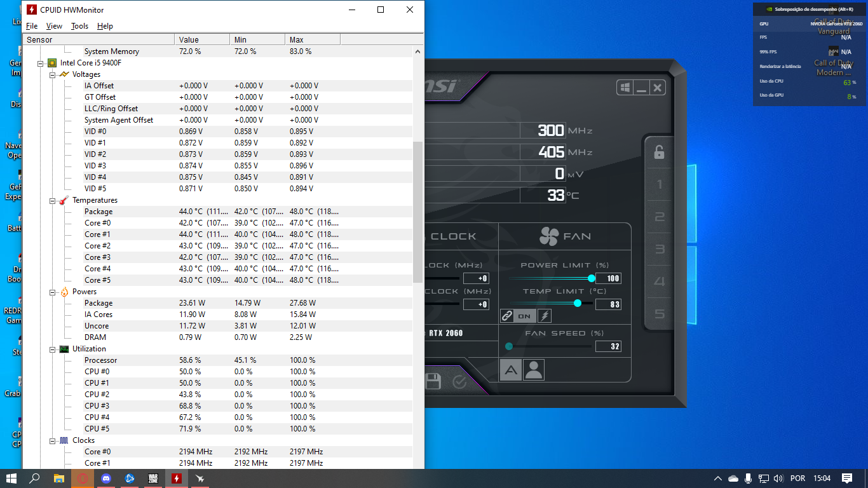Click the Sensor column header
This screenshot has width=868, height=488.
point(98,40)
